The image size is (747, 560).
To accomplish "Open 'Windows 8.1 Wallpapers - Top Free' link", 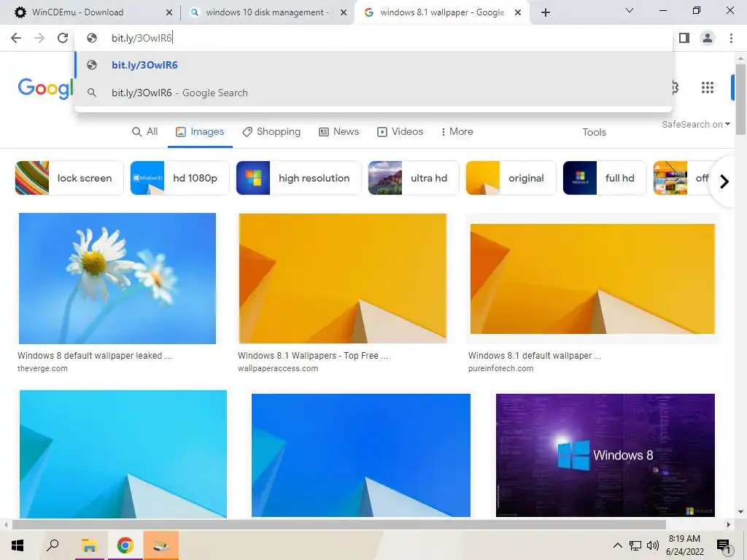I will (313, 356).
